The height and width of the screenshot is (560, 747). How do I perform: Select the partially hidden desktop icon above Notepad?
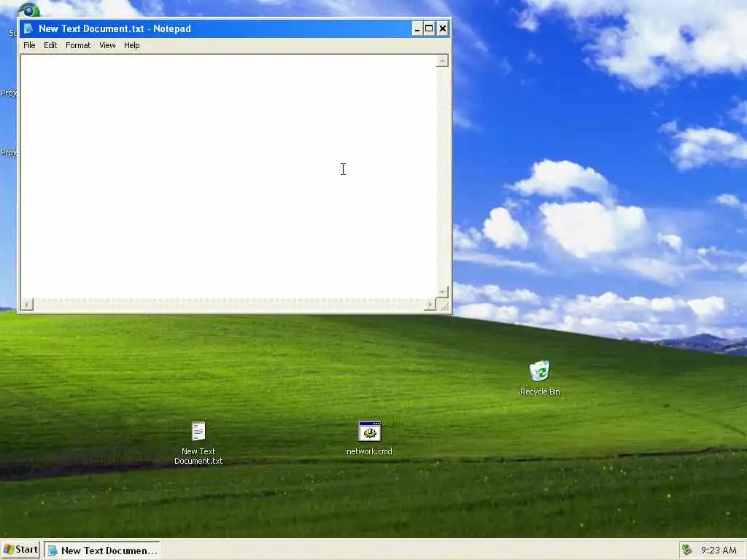28,9
